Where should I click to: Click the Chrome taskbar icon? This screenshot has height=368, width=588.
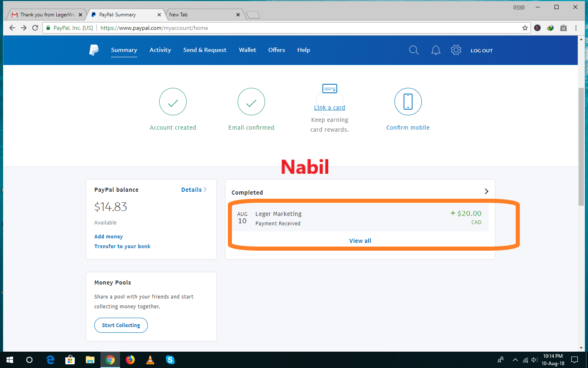[x=110, y=360]
